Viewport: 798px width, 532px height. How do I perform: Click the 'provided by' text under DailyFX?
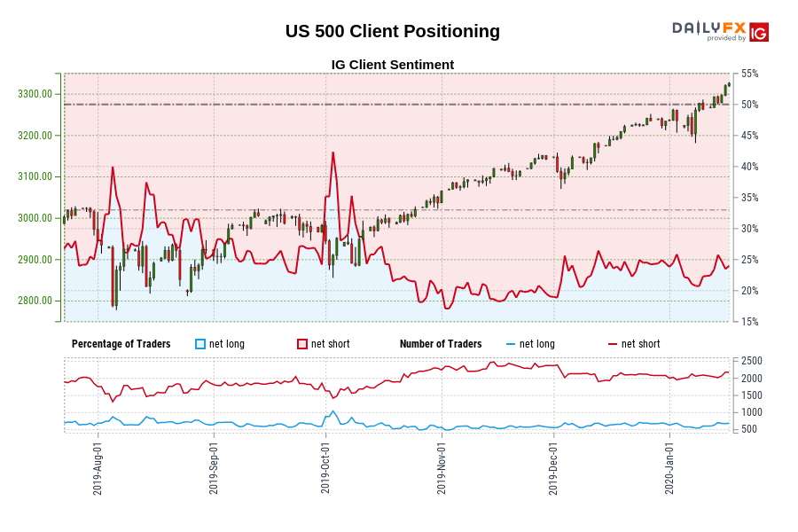726,38
